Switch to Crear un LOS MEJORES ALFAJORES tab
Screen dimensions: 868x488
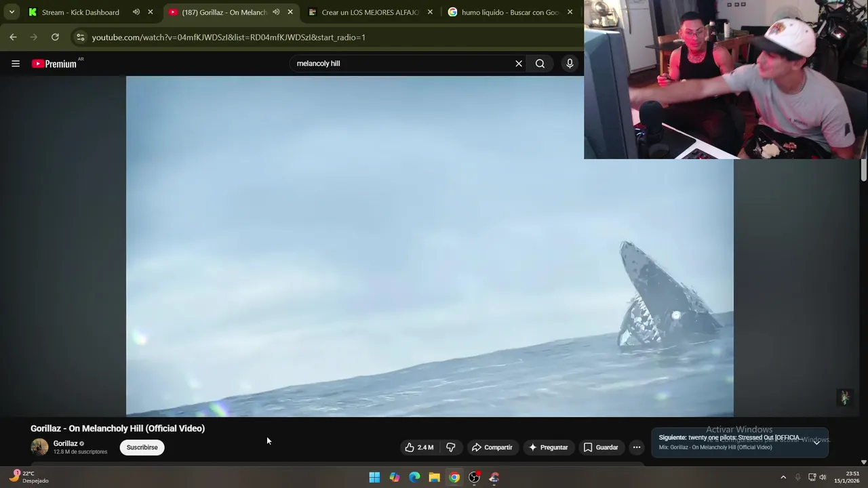[x=370, y=12]
